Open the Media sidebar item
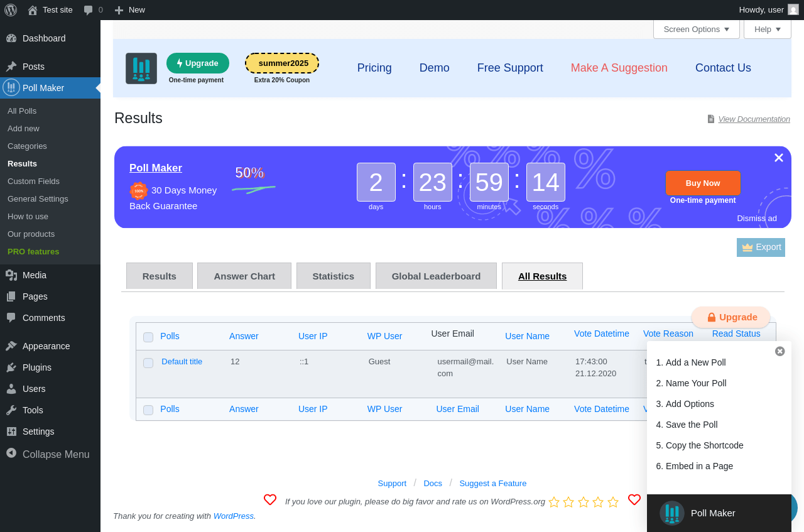Image resolution: width=804 pixels, height=532 pixels. (x=50, y=275)
